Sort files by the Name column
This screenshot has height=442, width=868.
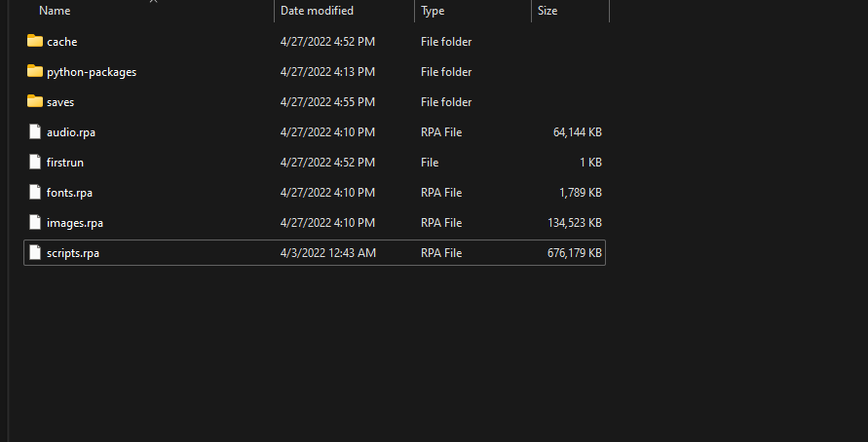pos(56,11)
